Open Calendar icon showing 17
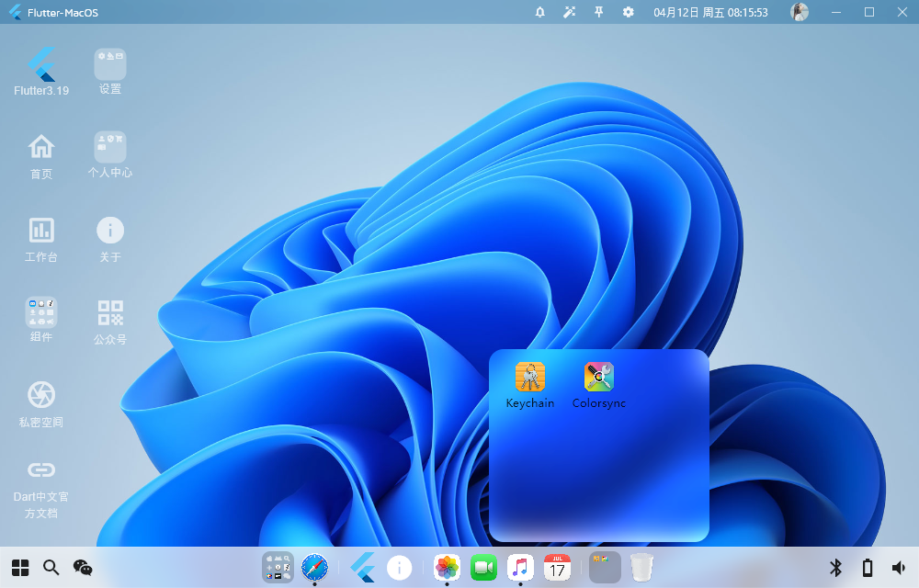The image size is (919, 588). 557,567
